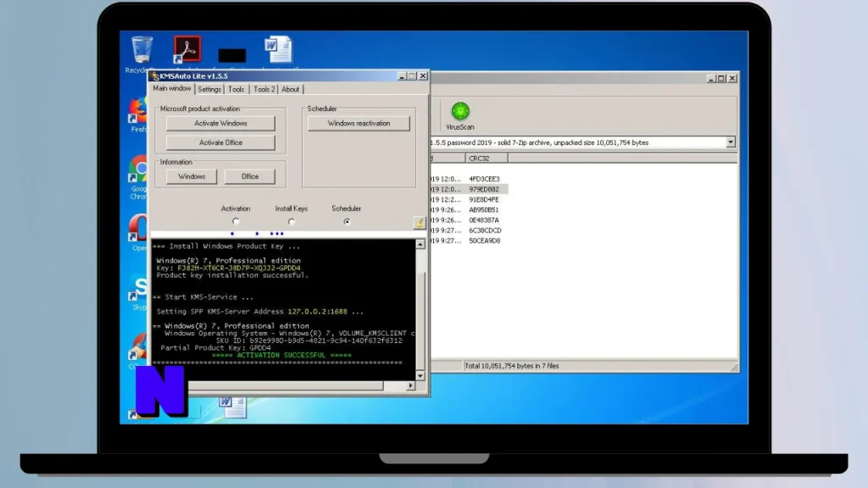Click the ACTIVATION SUCCESSFUL log line

pos(281,355)
